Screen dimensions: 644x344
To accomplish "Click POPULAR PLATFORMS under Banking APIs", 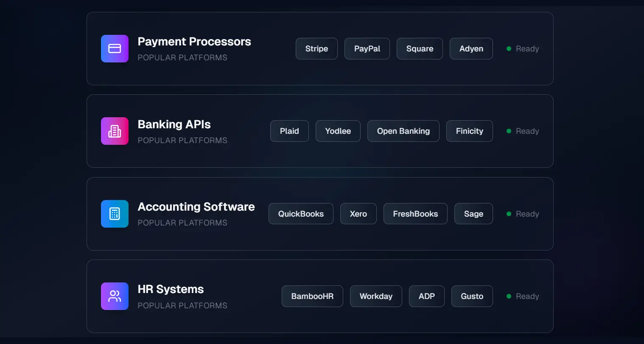I will (182, 141).
